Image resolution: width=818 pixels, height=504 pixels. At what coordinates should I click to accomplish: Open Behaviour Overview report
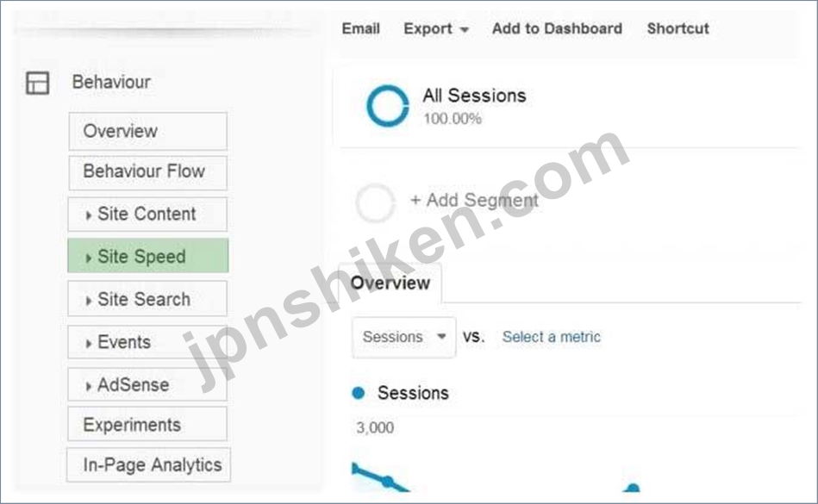[x=147, y=131]
